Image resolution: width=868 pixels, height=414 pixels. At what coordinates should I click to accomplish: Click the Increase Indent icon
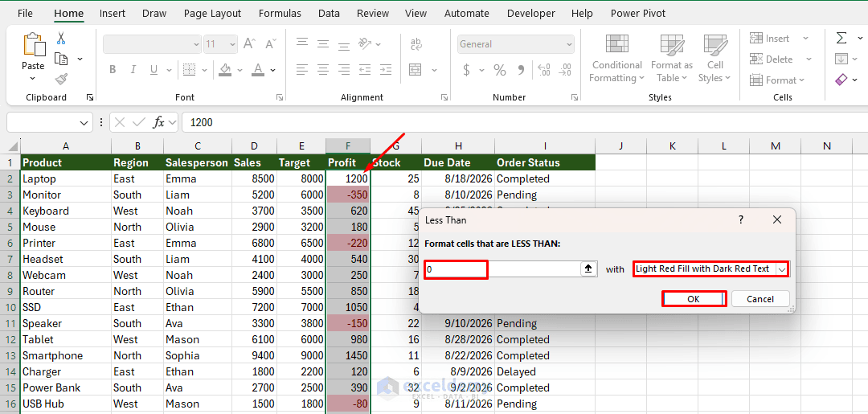[385, 70]
